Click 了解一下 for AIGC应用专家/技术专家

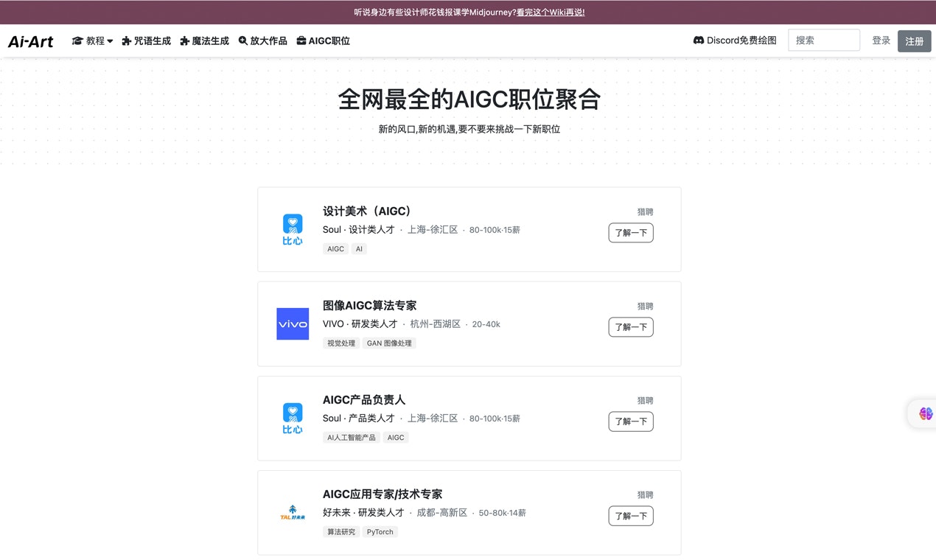(x=631, y=516)
